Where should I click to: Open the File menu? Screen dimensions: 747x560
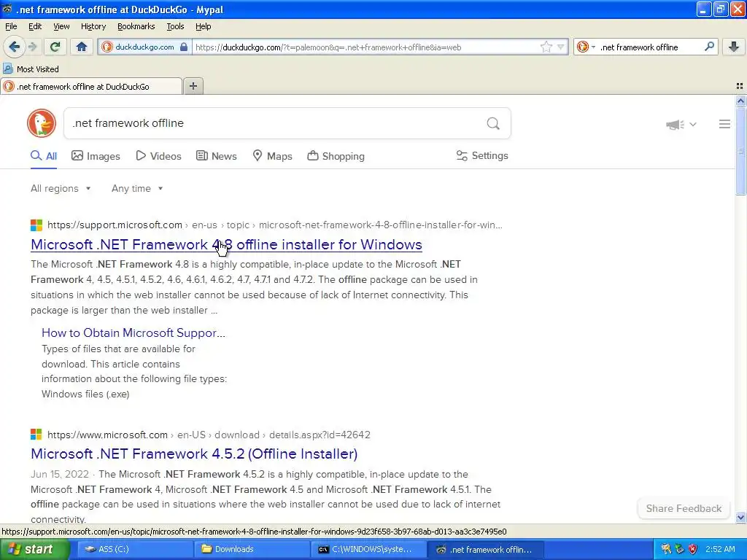point(11,26)
